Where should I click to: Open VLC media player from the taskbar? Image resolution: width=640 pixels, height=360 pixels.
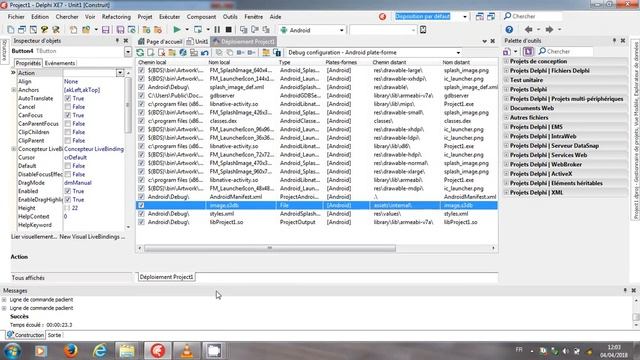186,351
